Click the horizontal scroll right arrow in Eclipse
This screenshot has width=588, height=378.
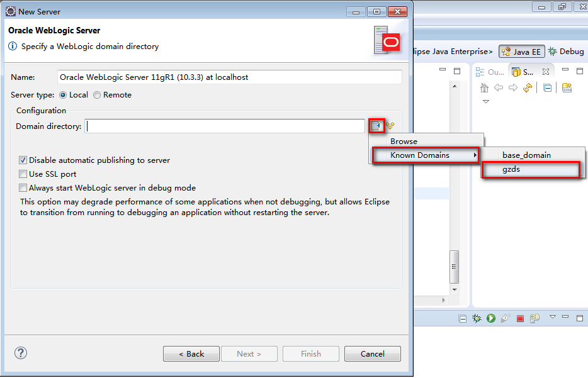[x=444, y=300]
